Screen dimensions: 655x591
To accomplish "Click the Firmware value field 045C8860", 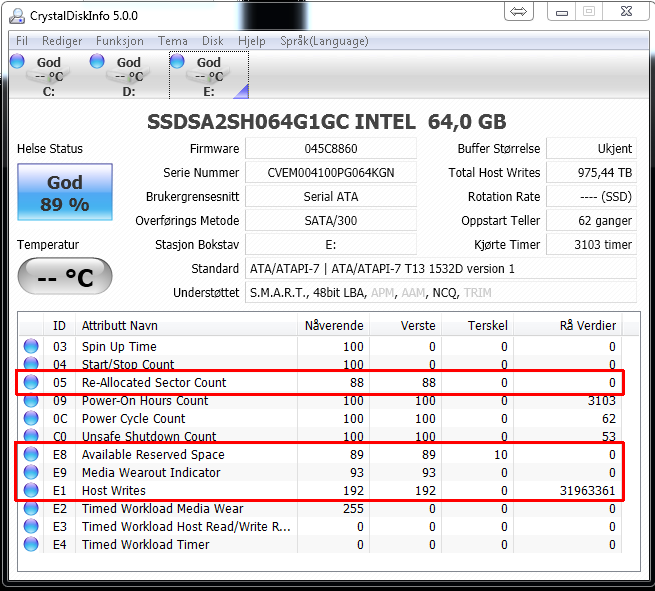I will pyautogui.click(x=330, y=149).
